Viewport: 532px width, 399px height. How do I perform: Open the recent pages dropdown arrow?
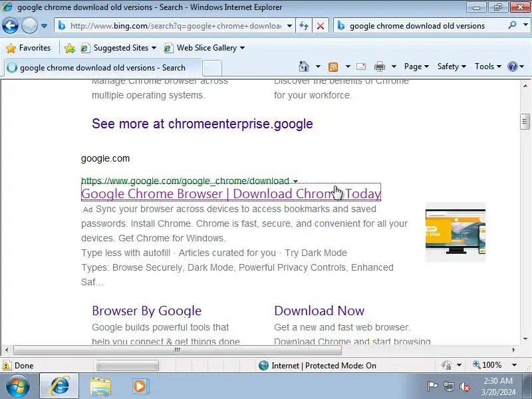44,26
